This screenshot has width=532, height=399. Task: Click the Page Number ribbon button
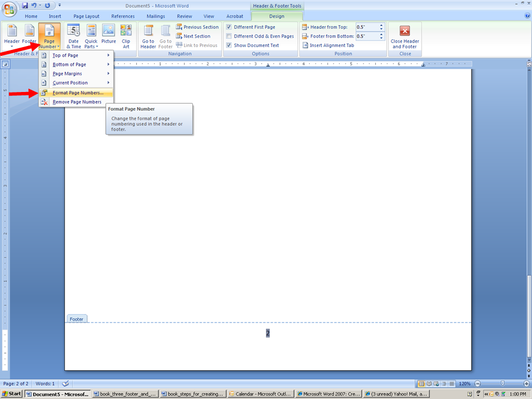pos(49,36)
